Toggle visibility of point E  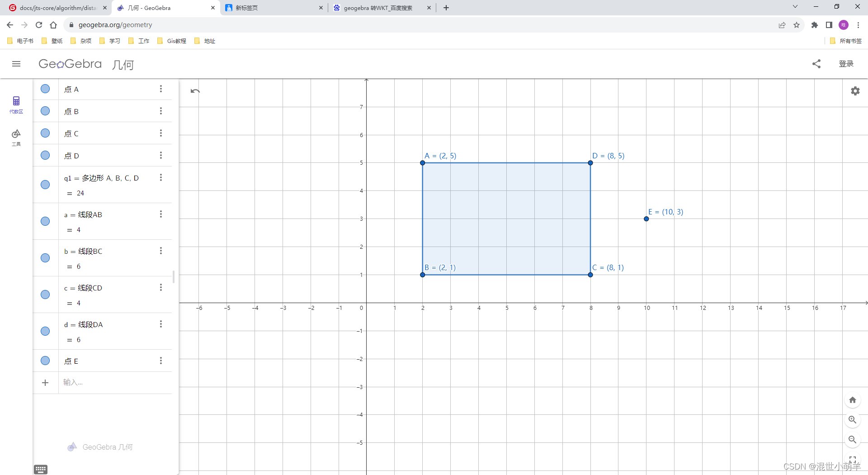45,361
